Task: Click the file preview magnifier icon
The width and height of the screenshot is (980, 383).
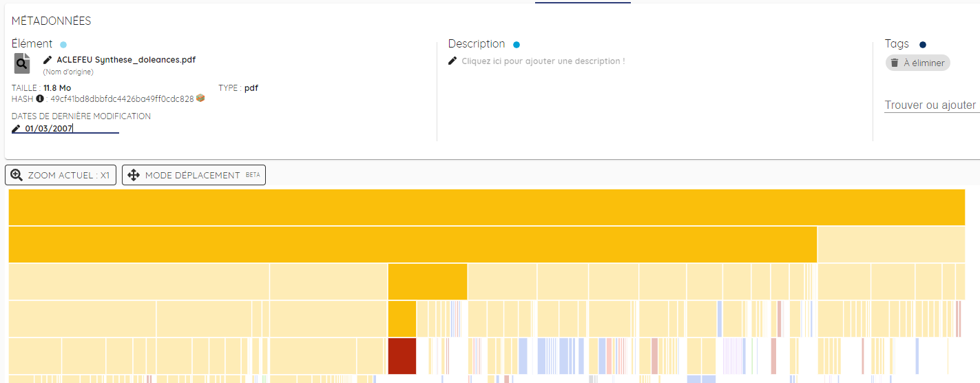Action: coord(22,63)
